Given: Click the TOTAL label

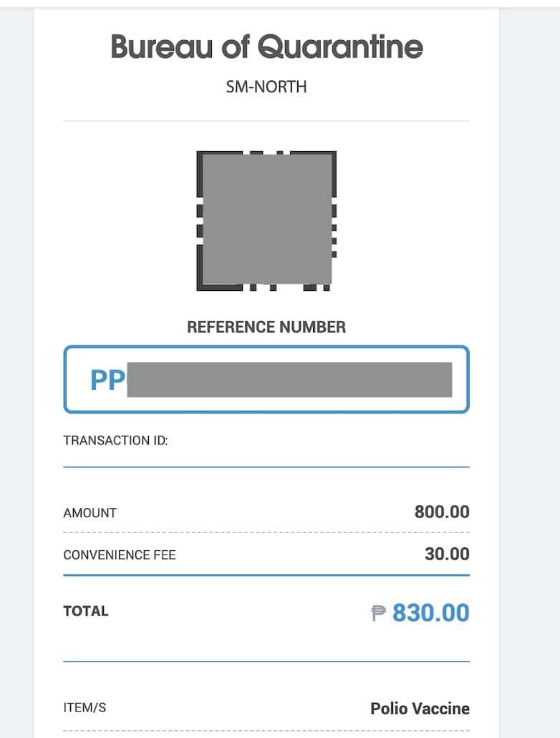Looking at the screenshot, I should 86,611.
